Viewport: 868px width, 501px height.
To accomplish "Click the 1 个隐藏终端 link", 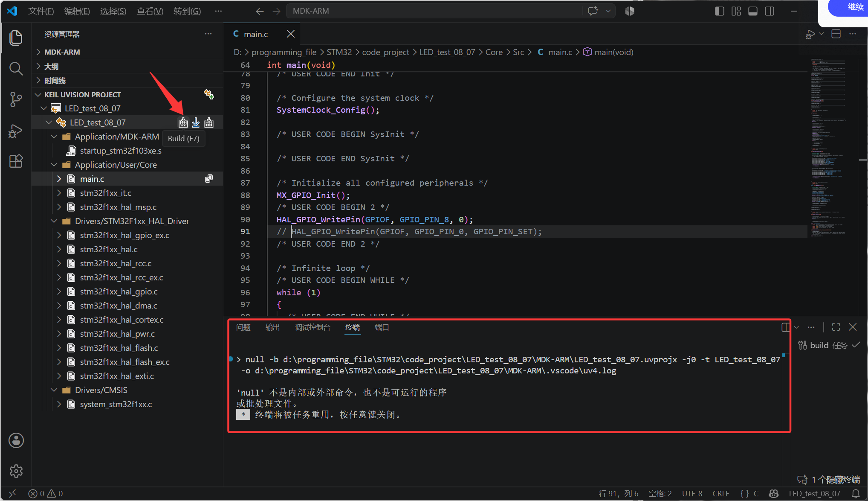I will pyautogui.click(x=828, y=480).
